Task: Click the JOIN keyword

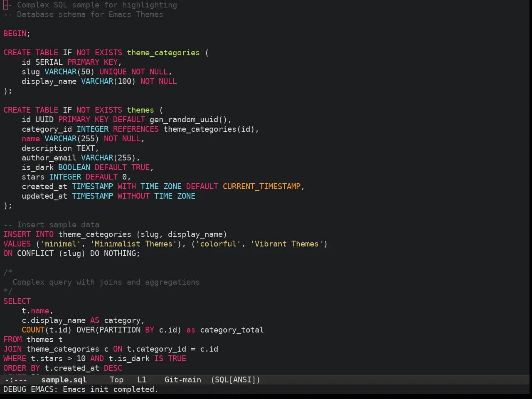Action: tap(12, 349)
